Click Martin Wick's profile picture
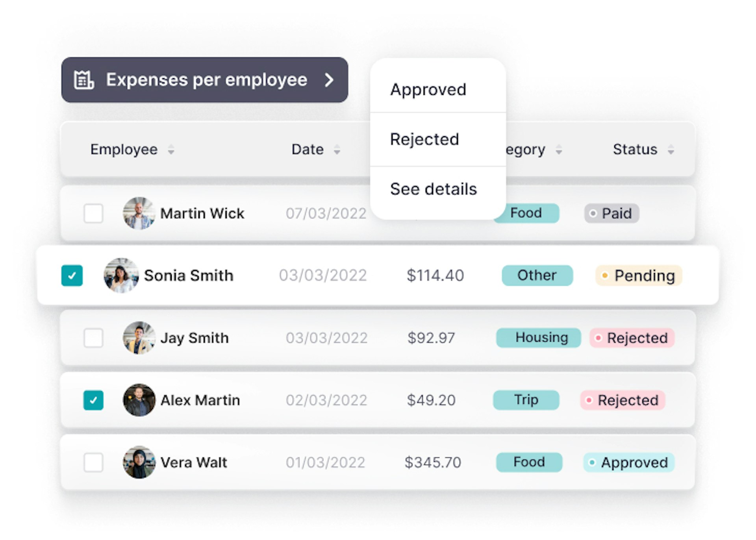756x540 pixels. [x=139, y=213]
